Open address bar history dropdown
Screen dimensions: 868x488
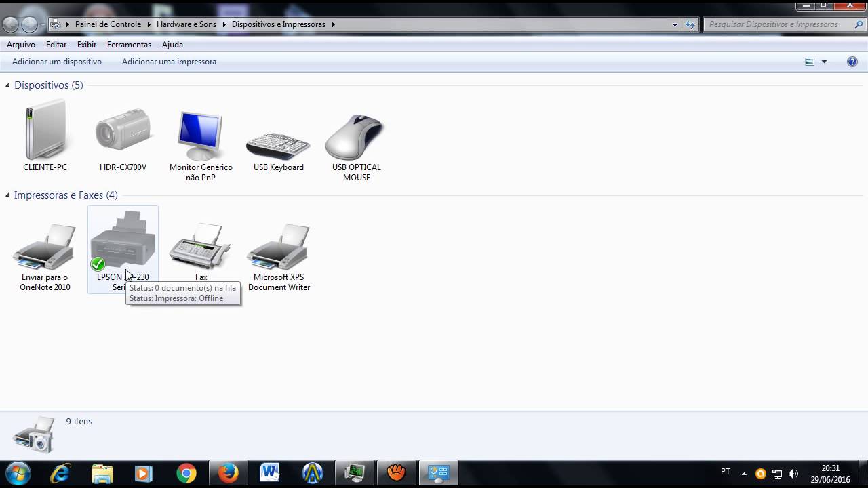(675, 24)
